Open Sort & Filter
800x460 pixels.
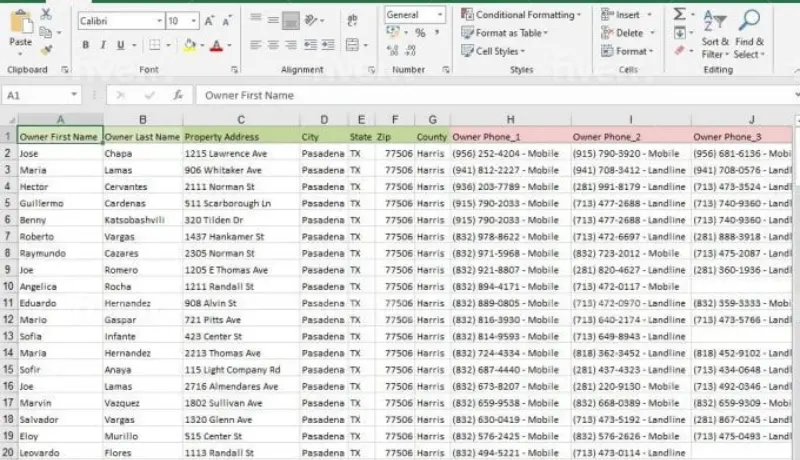pos(715,34)
